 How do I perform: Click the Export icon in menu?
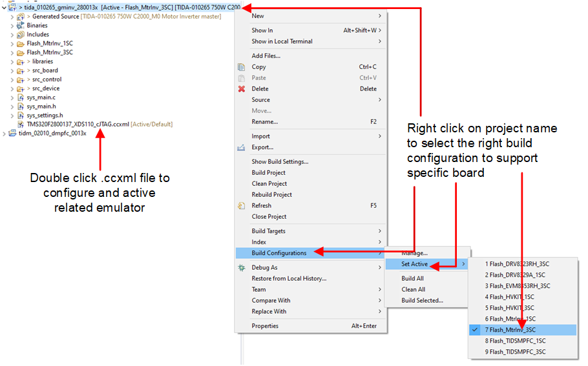click(242, 147)
